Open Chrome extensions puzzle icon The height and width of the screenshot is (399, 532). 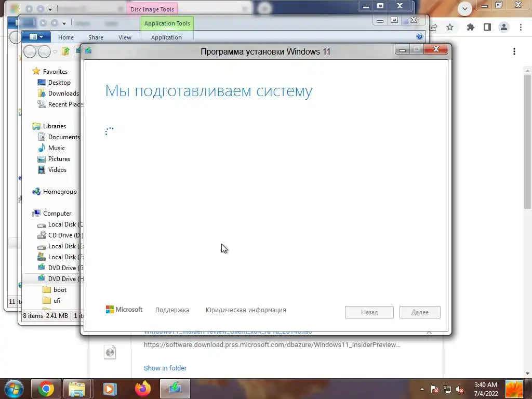point(471,27)
